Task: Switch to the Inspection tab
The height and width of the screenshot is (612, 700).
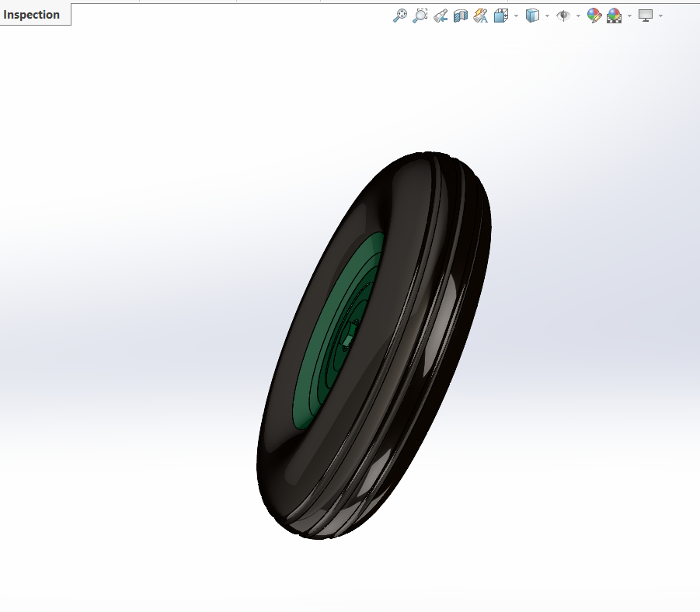Action: [32, 15]
